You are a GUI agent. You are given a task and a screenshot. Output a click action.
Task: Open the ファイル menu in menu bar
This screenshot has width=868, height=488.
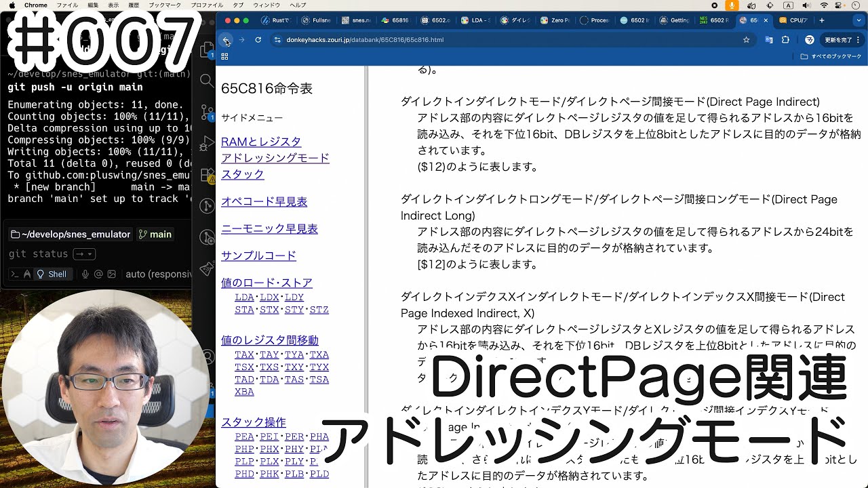(66, 5)
